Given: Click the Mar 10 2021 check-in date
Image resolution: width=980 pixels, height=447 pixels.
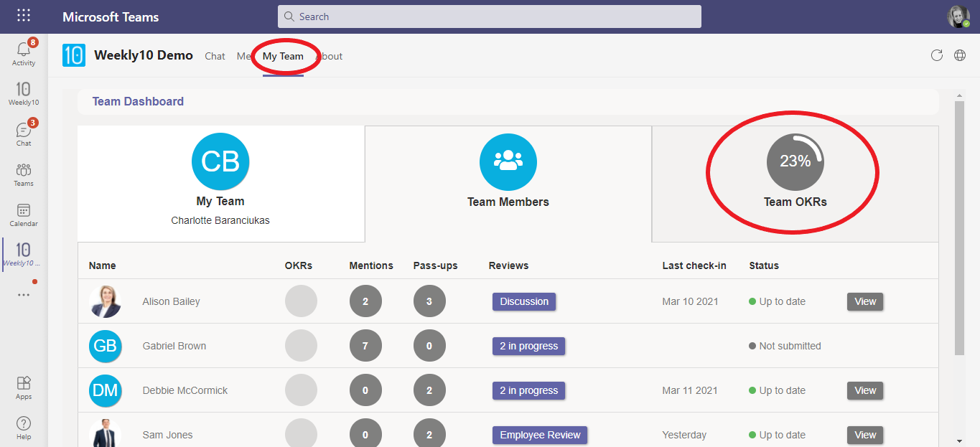Looking at the screenshot, I should point(690,301).
